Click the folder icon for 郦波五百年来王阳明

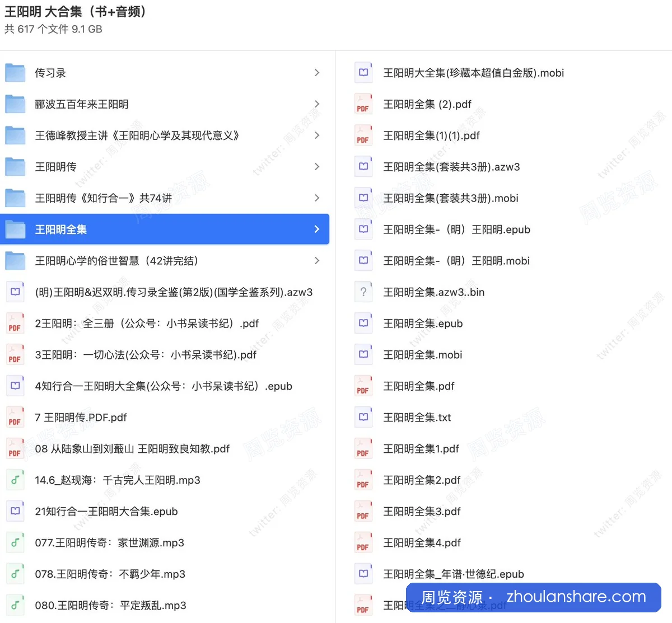pos(15,104)
